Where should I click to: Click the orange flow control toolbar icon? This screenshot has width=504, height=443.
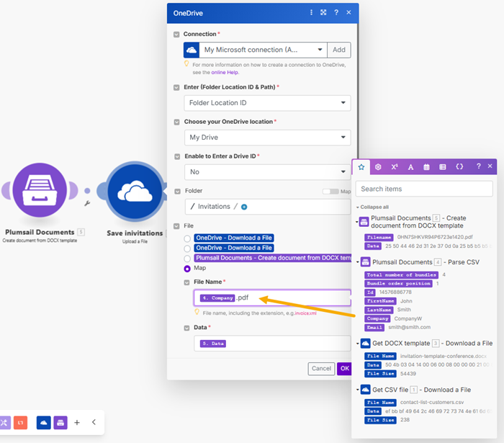tap(21, 422)
